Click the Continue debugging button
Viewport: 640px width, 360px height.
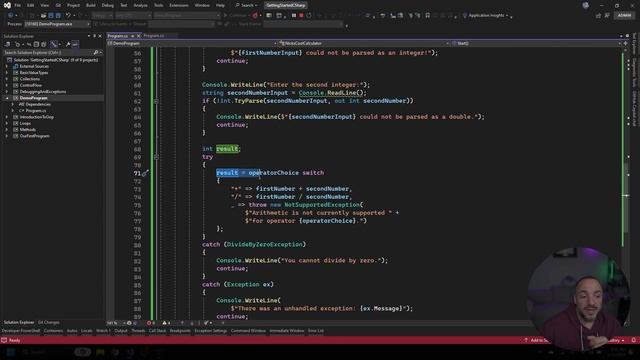tap(236, 16)
